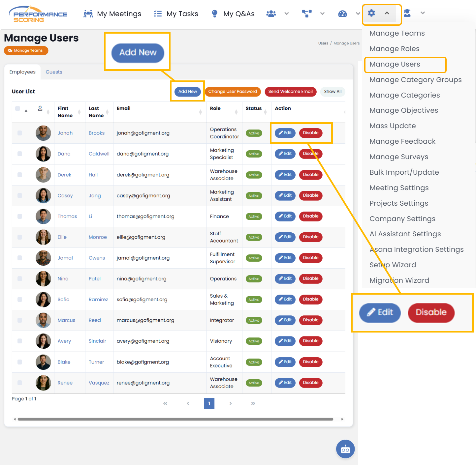Click the My Tasks checklist icon
This screenshot has height=465, width=476.
158,14
